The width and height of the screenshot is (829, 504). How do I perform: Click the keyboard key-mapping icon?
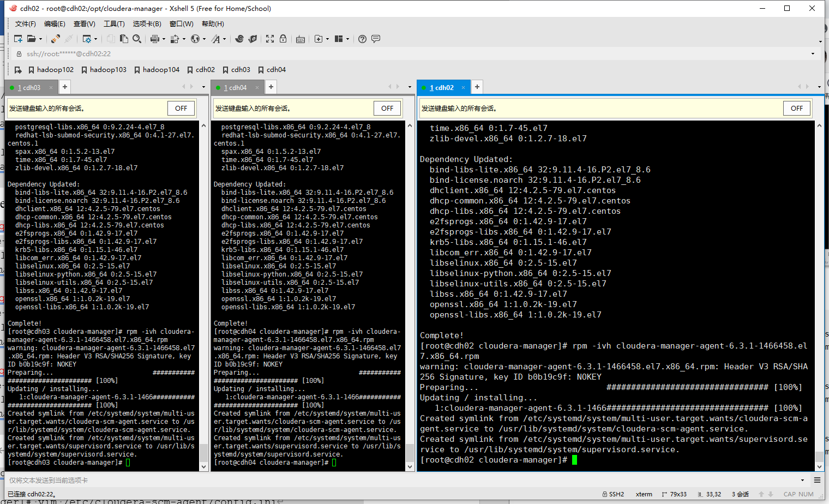pos(301,39)
